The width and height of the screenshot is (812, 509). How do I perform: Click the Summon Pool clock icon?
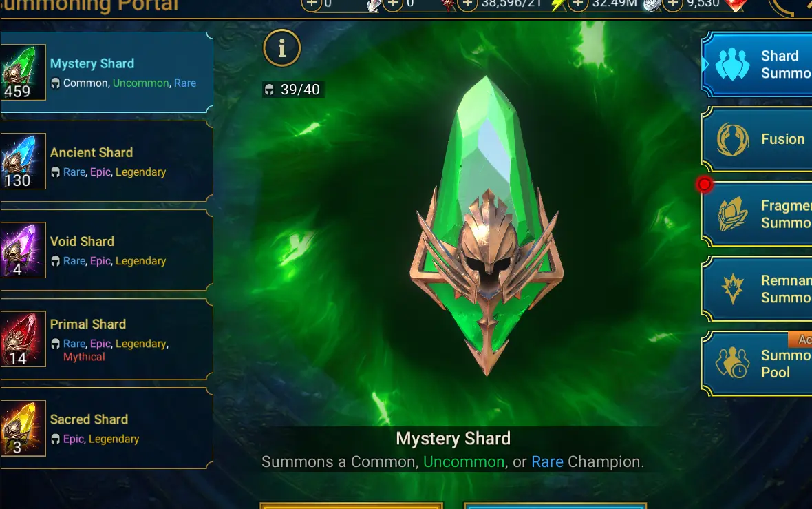(732, 363)
